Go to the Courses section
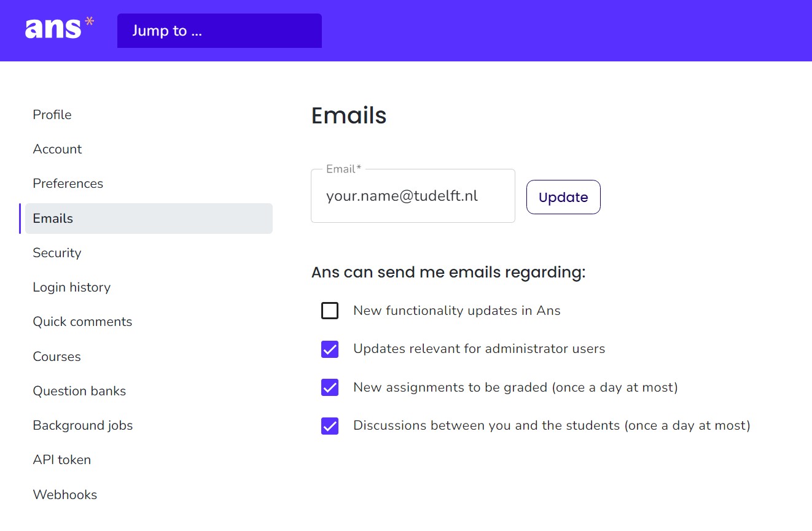Image resolution: width=812 pixels, height=531 pixels. (57, 356)
